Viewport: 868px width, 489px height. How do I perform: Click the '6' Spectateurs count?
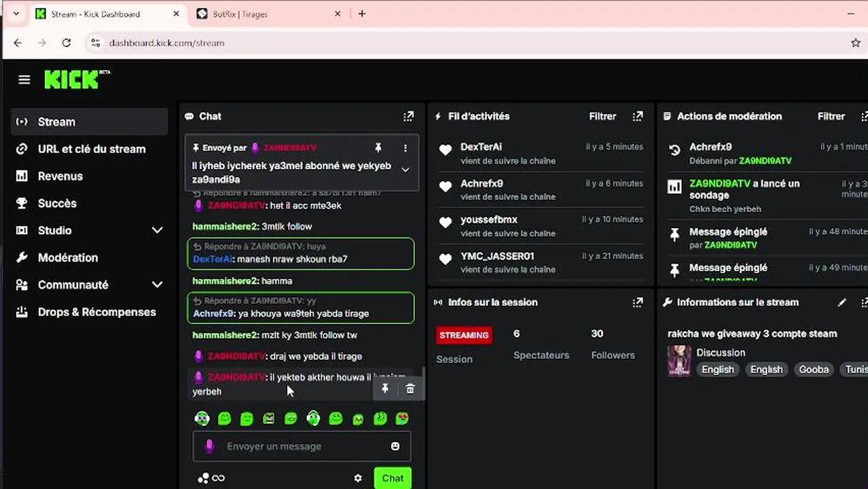tap(517, 333)
